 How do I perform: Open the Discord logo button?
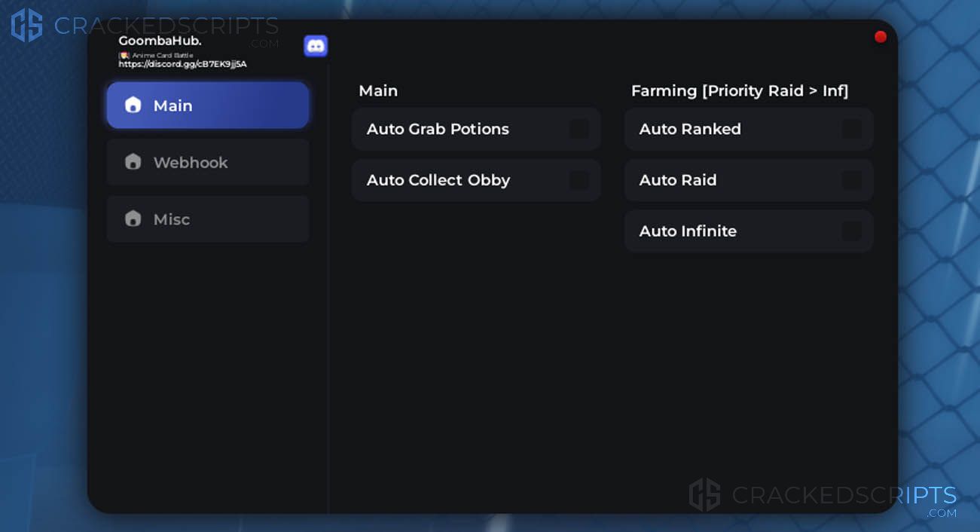click(x=316, y=46)
